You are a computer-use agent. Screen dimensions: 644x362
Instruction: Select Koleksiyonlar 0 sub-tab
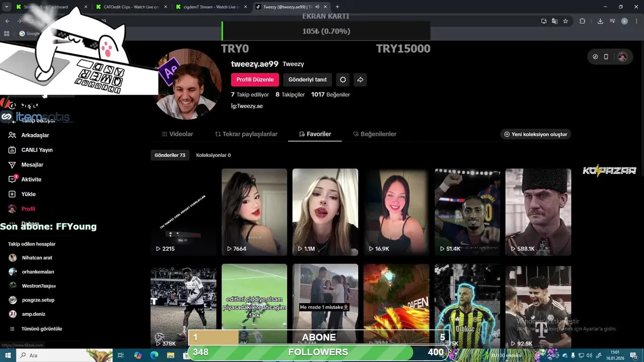213,155
